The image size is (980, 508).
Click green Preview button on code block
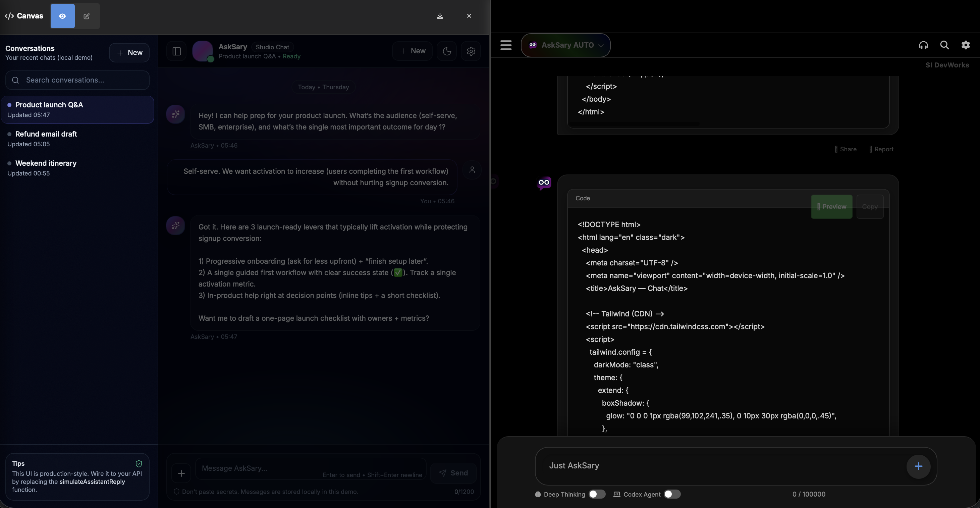coord(831,207)
